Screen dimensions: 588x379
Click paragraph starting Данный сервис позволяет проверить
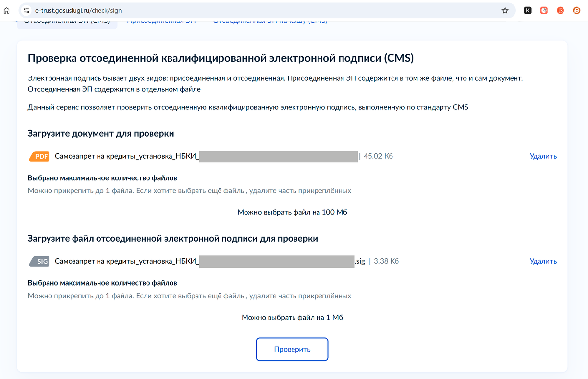(248, 107)
